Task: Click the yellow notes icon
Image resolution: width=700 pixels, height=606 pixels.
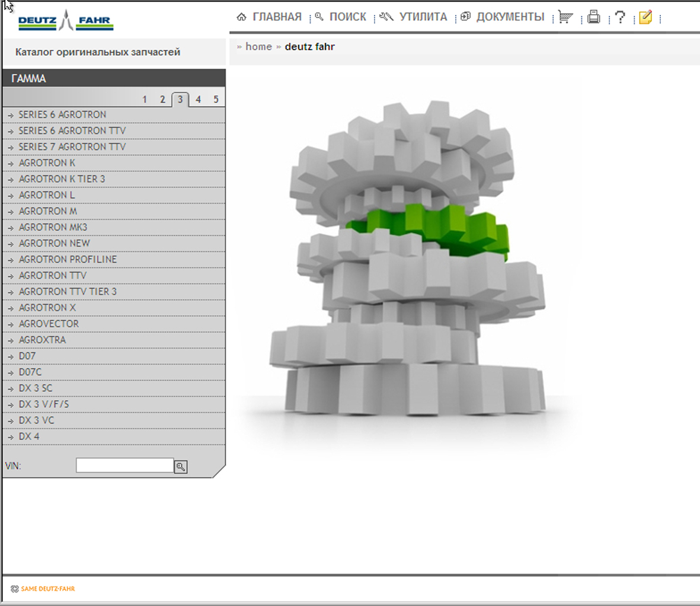Action: pyautogui.click(x=645, y=17)
